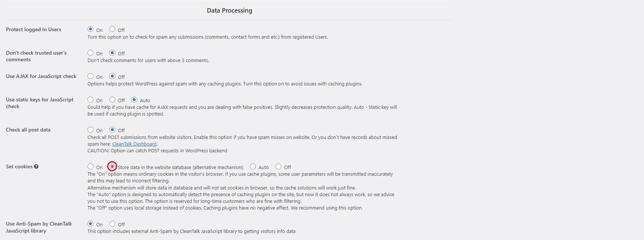Select Off for Check all post data

[x=112, y=130]
